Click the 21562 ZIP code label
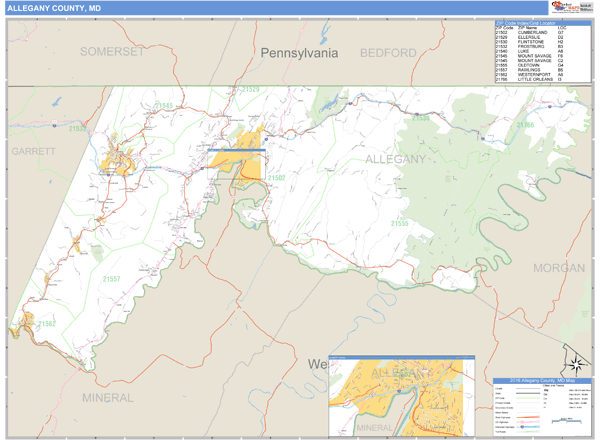This screenshot has height=440, width=600. (45, 324)
